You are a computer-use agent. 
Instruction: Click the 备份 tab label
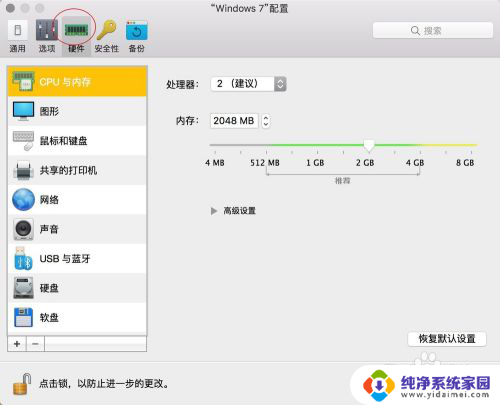click(x=137, y=49)
